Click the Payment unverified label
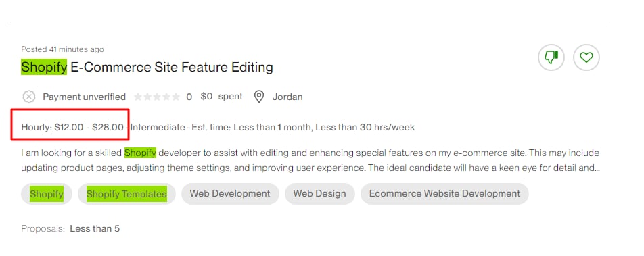The height and width of the screenshot is (256, 644). tap(84, 97)
